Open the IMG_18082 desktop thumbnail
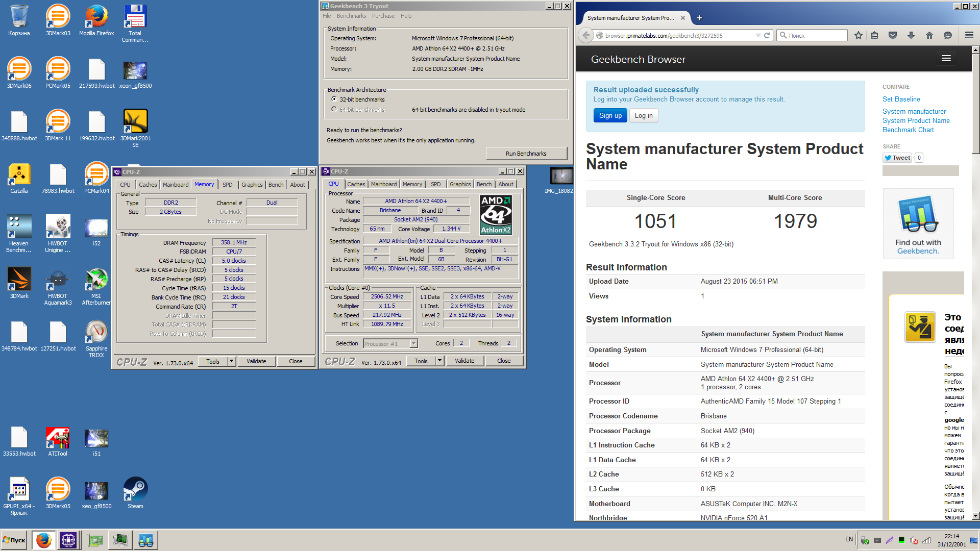Screen dimensions: 980x551 (561, 180)
